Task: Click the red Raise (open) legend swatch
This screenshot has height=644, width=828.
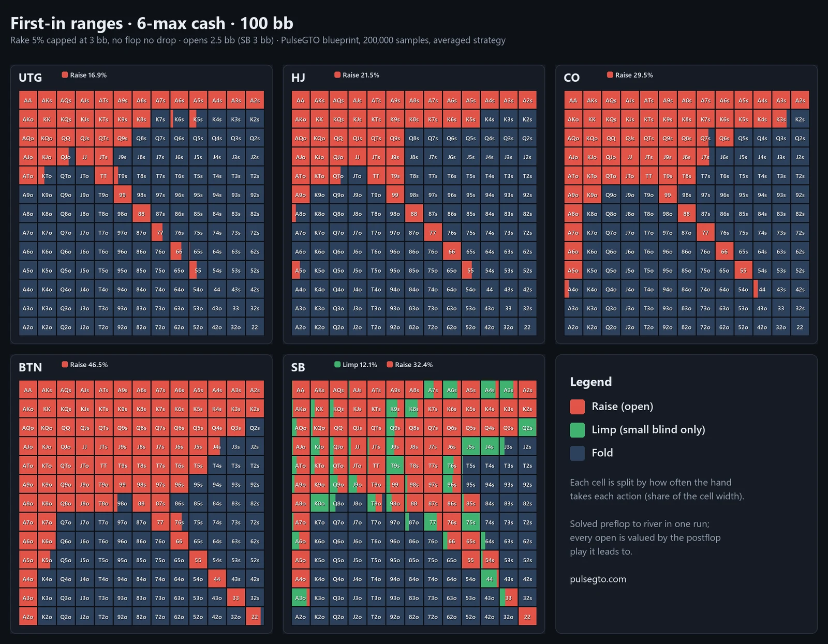Action: 577,407
